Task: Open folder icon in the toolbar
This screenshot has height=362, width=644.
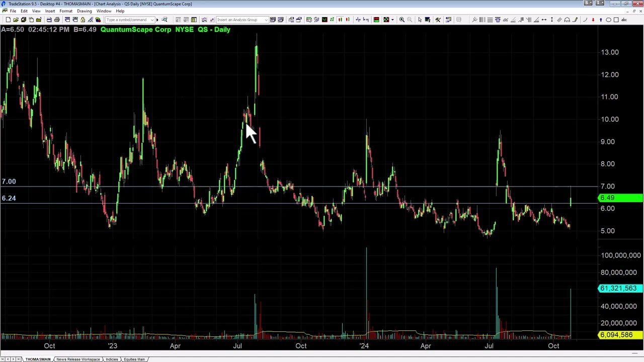Action: click(16, 20)
